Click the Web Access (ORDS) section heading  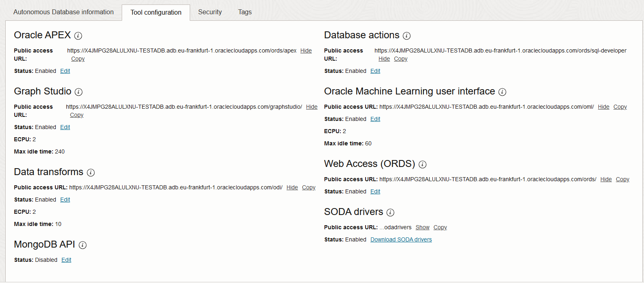[370, 164]
